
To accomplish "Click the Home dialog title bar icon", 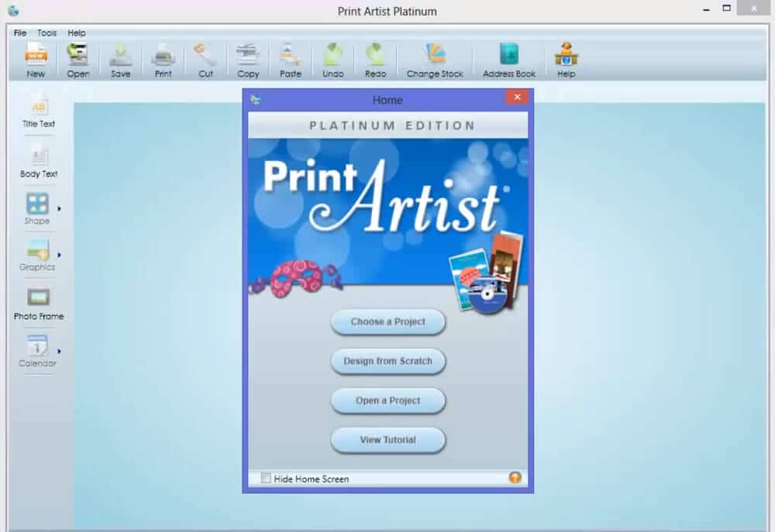I will point(255,100).
